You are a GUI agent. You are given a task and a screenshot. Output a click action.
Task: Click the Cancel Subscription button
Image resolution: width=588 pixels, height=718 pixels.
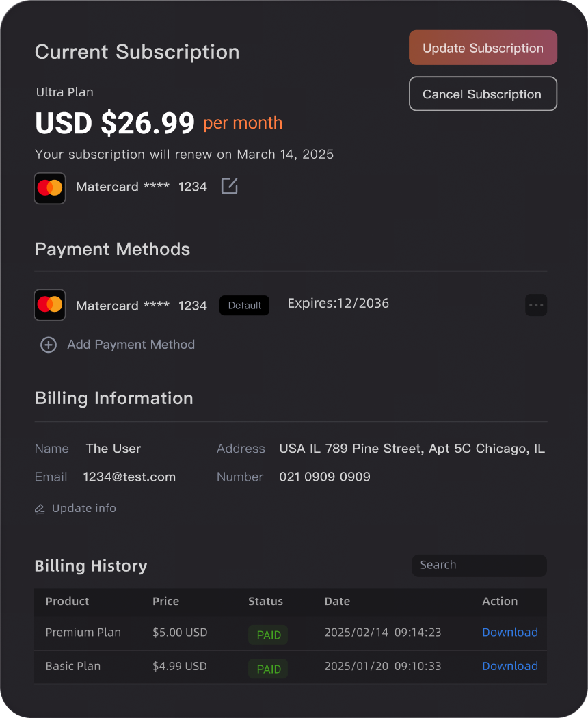483,94
